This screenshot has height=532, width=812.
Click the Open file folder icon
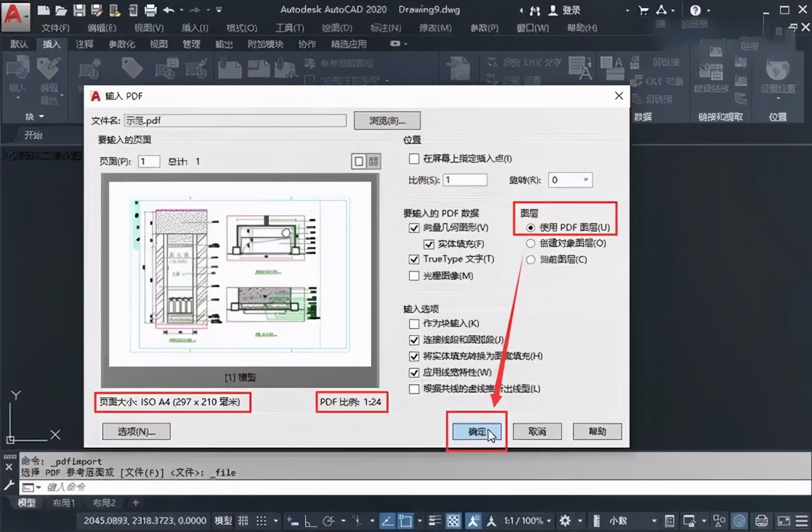61,10
